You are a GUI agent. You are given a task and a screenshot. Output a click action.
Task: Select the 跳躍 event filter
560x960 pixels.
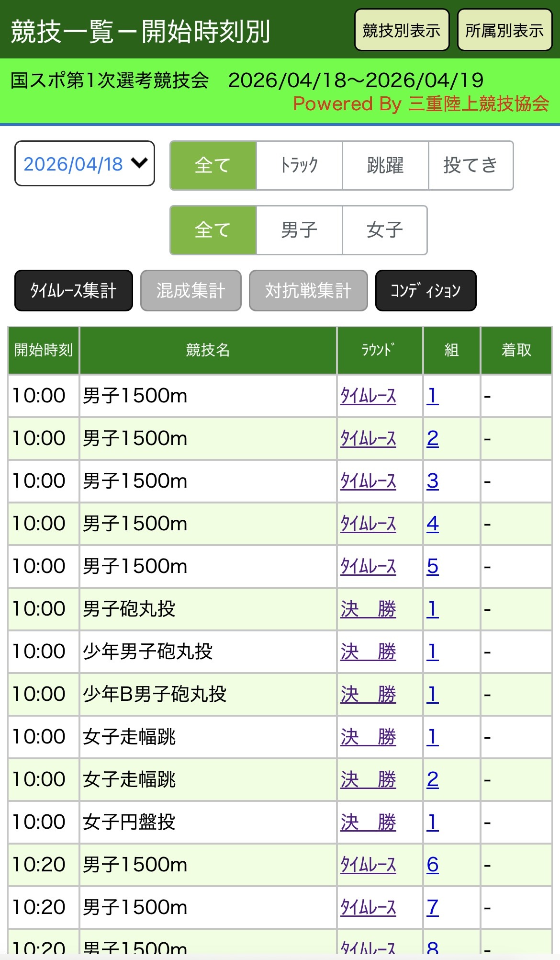click(385, 166)
